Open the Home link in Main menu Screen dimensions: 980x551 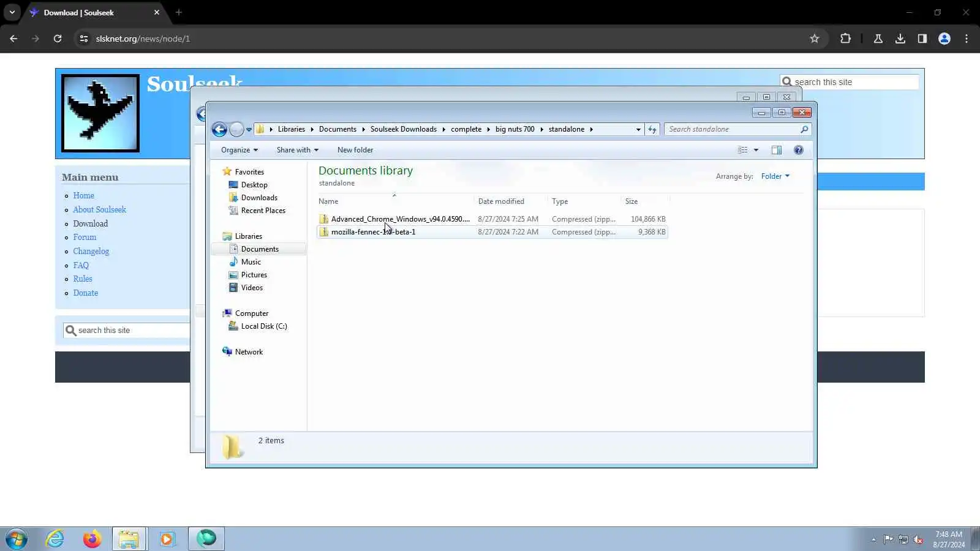(x=84, y=196)
